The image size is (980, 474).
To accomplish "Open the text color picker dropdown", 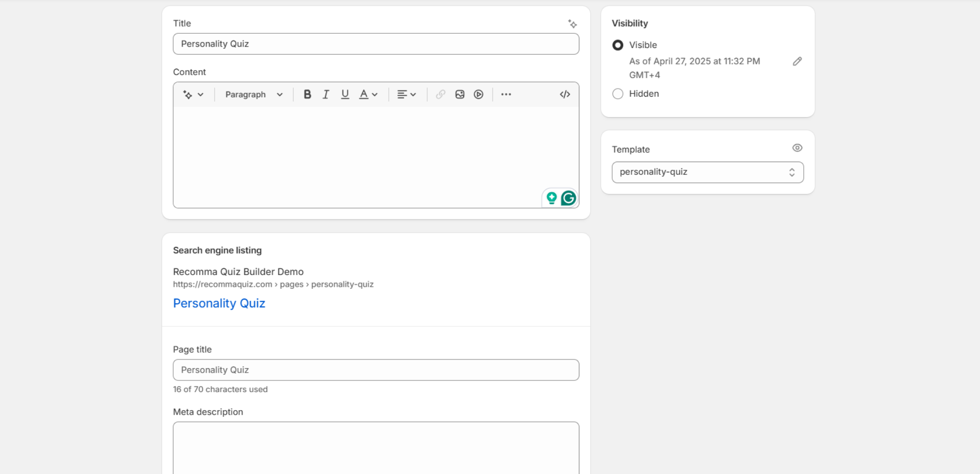I will [x=368, y=95].
